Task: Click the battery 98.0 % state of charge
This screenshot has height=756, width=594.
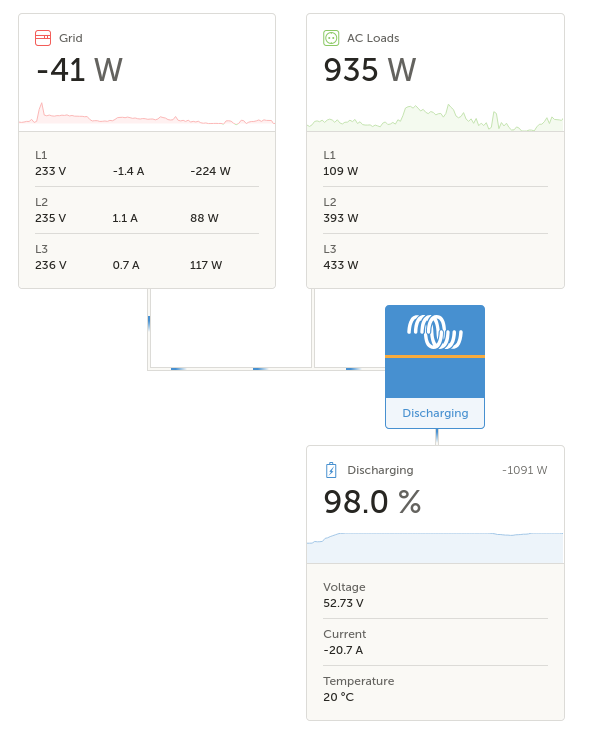Action: [x=372, y=502]
